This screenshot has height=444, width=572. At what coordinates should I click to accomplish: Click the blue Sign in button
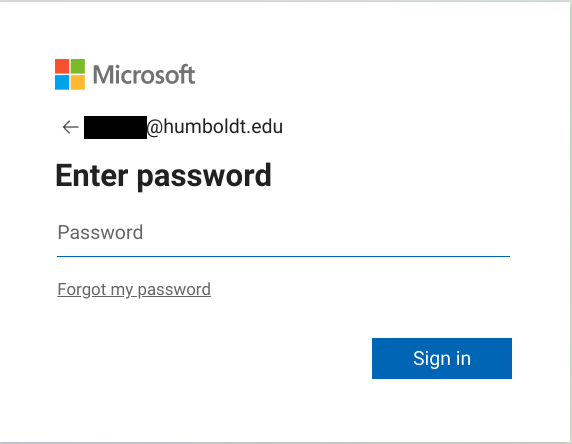(442, 358)
